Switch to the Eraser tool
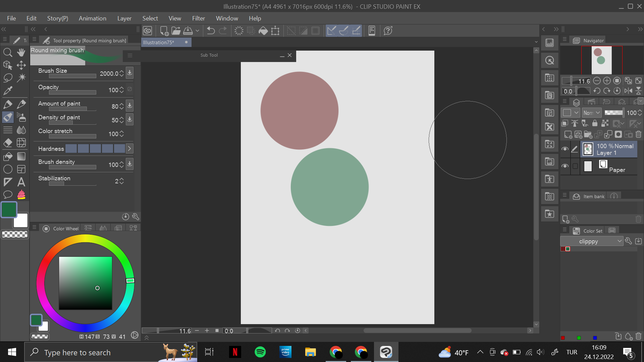The width and height of the screenshot is (644, 362). coord(7,143)
